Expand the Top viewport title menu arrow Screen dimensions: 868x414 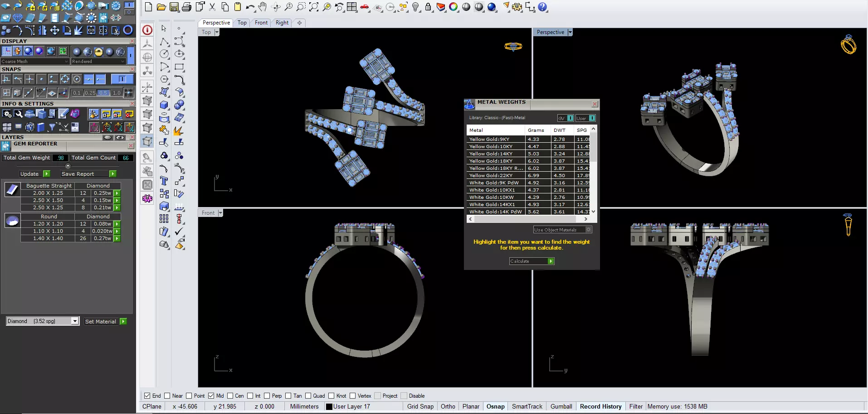pos(217,32)
